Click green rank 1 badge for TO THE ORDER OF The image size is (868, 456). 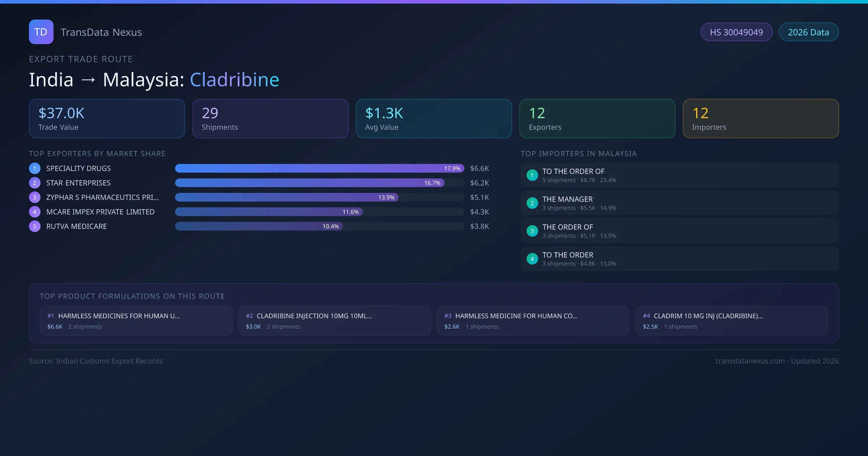point(532,175)
